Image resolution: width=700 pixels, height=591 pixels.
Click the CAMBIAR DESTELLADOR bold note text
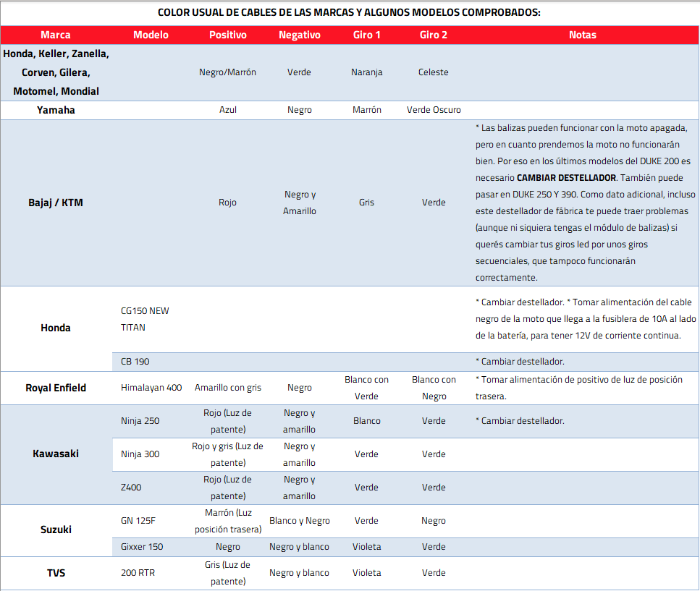tap(566, 178)
